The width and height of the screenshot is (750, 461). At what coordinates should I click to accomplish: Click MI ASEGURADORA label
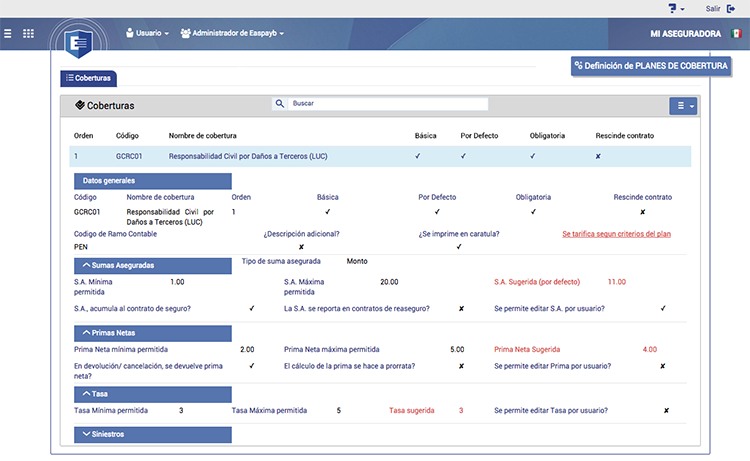click(x=685, y=33)
